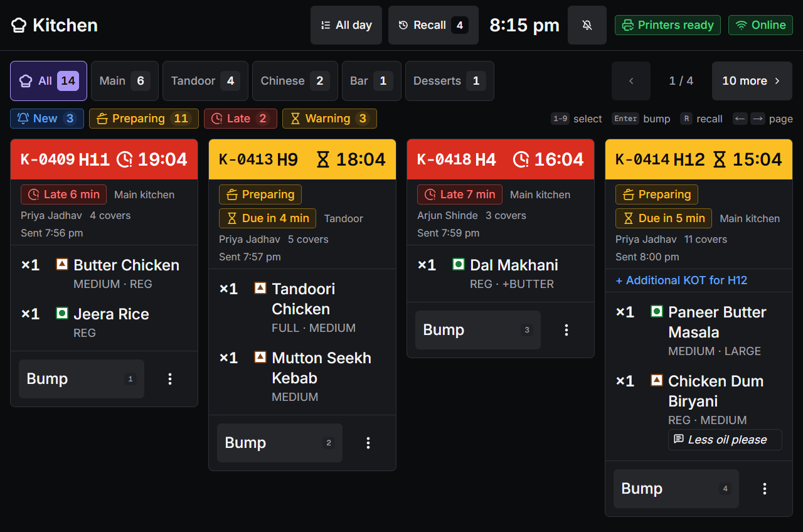Viewport: 803px width, 532px height.
Task: Go to the previous tickets page
Action: (x=631, y=81)
